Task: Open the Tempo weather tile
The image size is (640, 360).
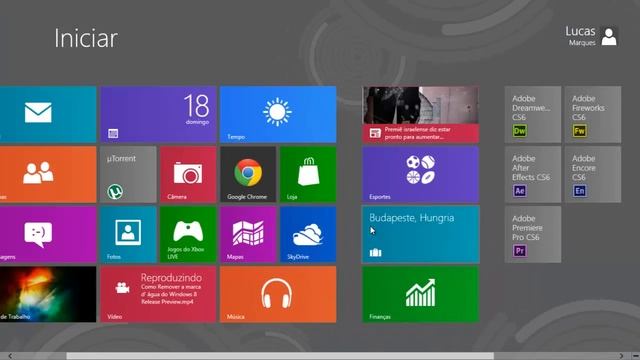Action: pos(278,114)
